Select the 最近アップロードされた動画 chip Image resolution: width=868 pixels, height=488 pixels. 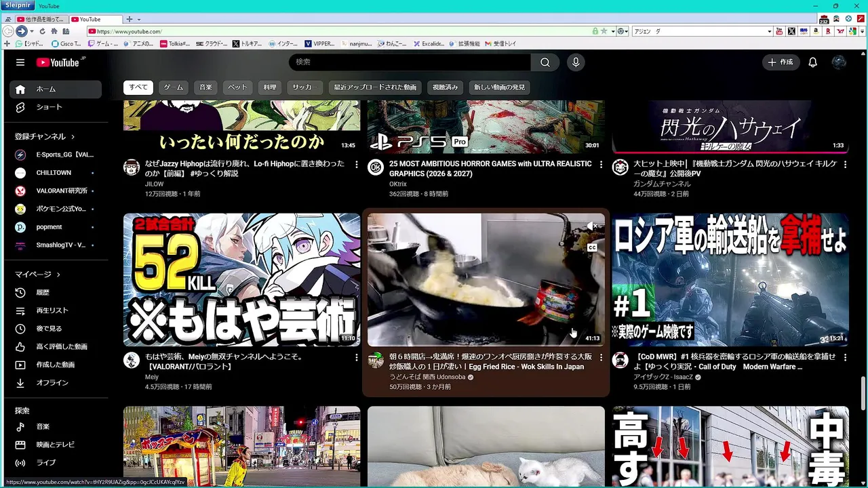pyautogui.click(x=375, y=87)
